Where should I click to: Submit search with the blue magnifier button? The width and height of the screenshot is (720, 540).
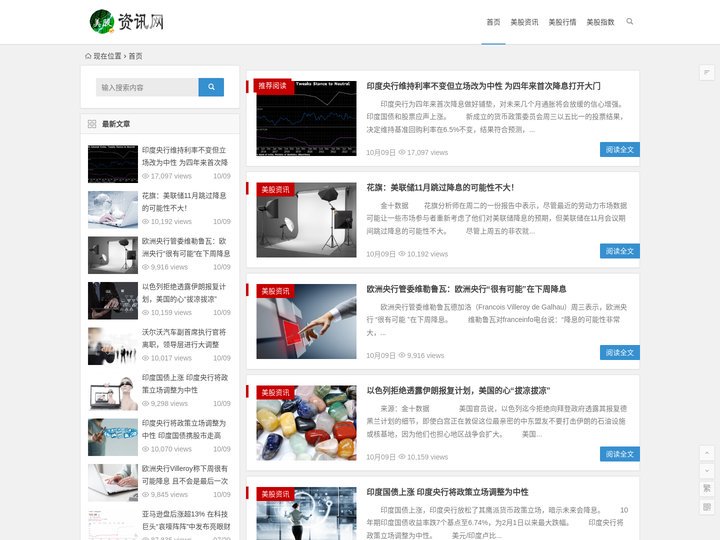pos(211,87)
